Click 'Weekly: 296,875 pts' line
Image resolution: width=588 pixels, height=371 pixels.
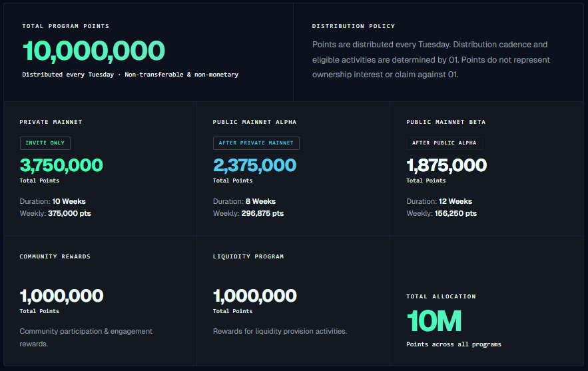[x=248, y=213]
